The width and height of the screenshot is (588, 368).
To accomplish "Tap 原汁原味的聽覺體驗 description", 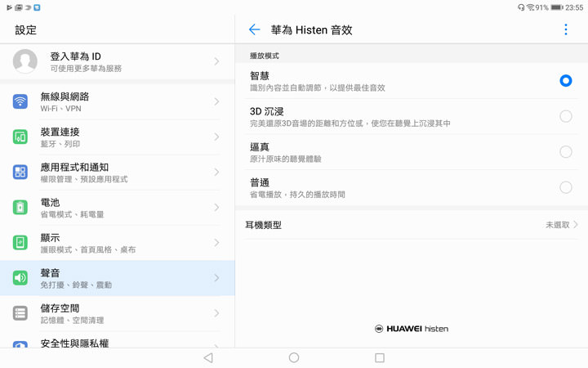I will [285, 159].
